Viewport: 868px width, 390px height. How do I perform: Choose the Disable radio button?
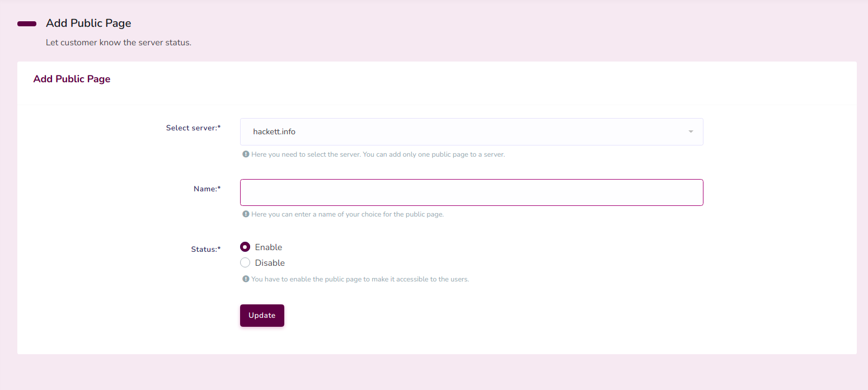coord(245,262)
